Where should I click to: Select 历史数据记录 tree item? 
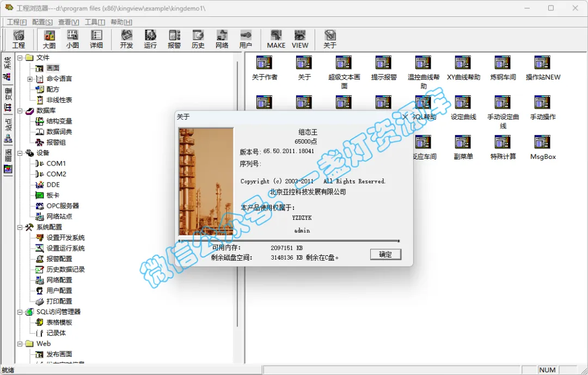(65, 269)
